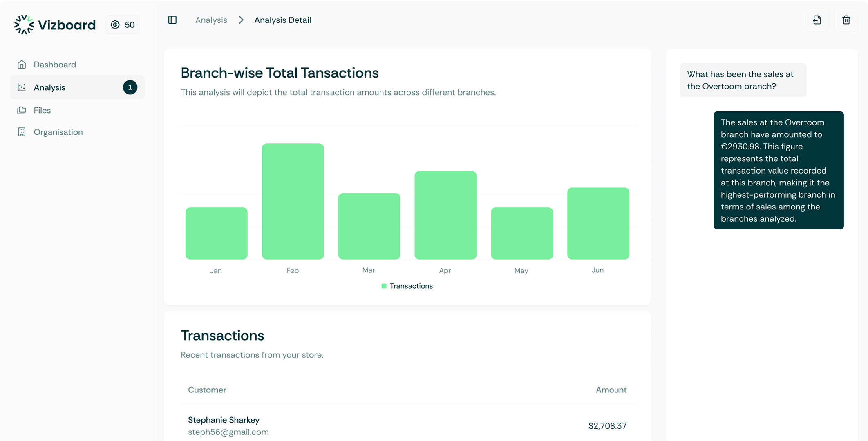The height and width of the screenshot is (441, 868).
Task: Click the notification badge on Analysis
Action: 130,87
